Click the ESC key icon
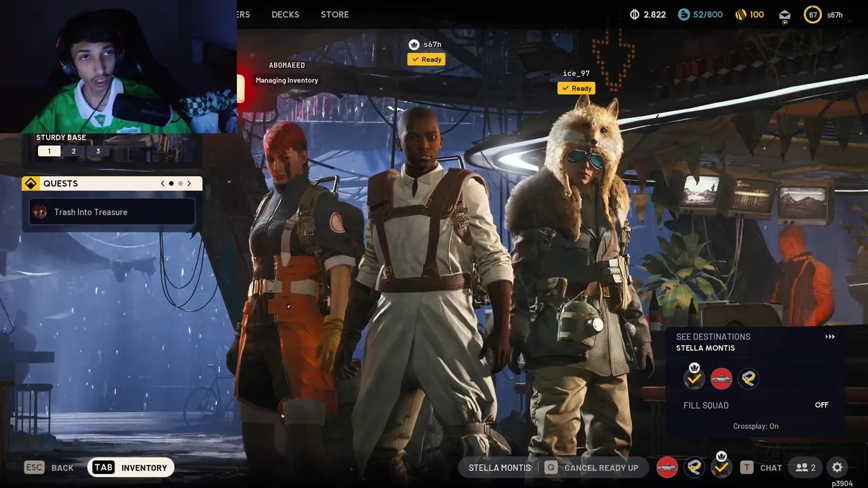 tap(34, 468)
